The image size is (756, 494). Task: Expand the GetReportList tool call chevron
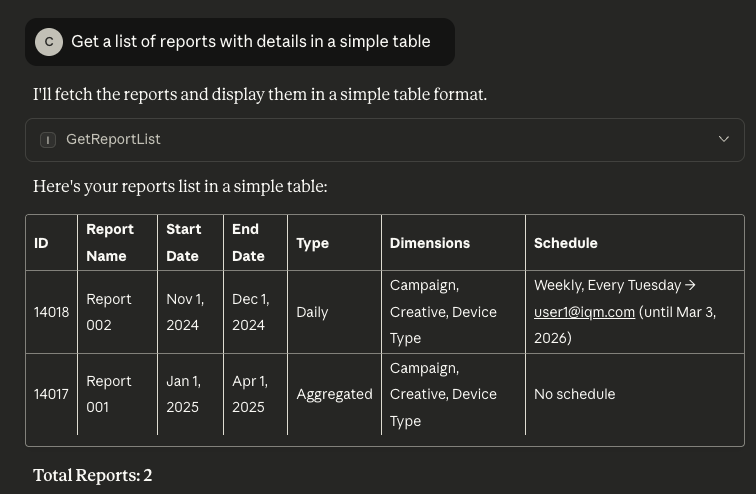[x=723, y=139]
